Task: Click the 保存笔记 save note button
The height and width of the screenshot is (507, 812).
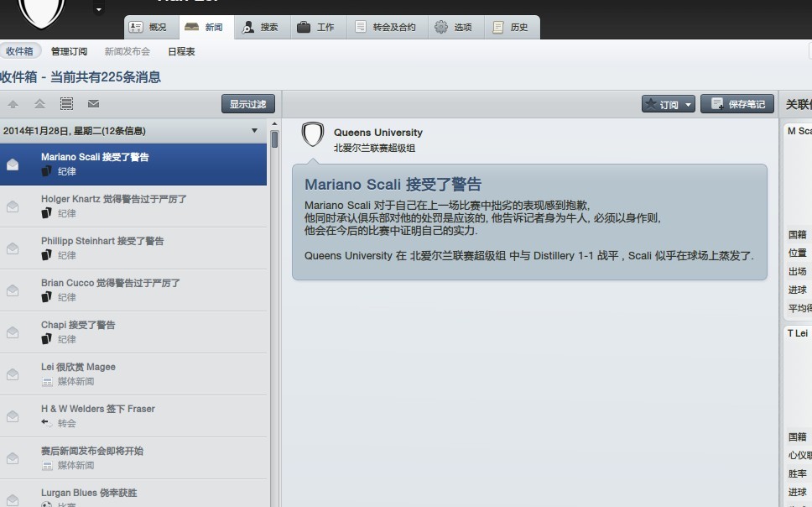Action: click(737, 104)
